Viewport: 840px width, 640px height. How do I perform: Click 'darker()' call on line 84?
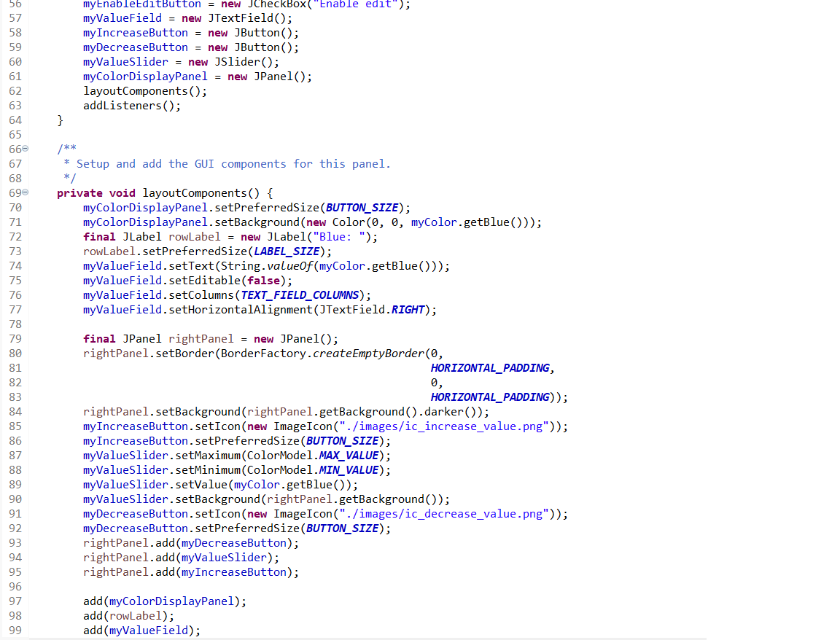(x=451, y=412)
